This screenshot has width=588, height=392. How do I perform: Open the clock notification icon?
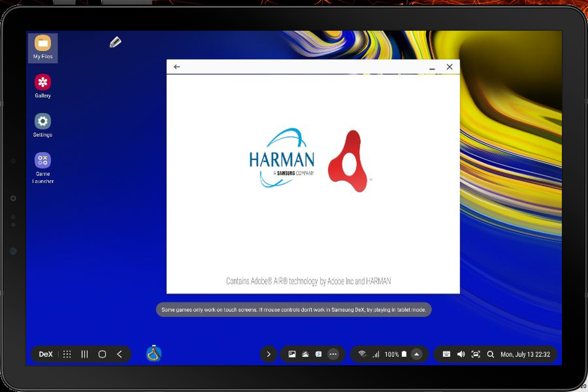pyautogui.click(x=318, y=354)
